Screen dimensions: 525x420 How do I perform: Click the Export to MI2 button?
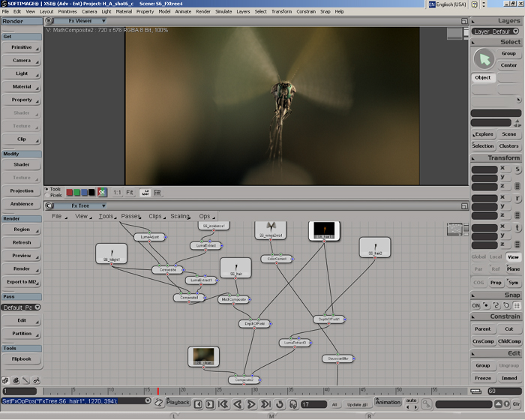(x=22, y=281)
